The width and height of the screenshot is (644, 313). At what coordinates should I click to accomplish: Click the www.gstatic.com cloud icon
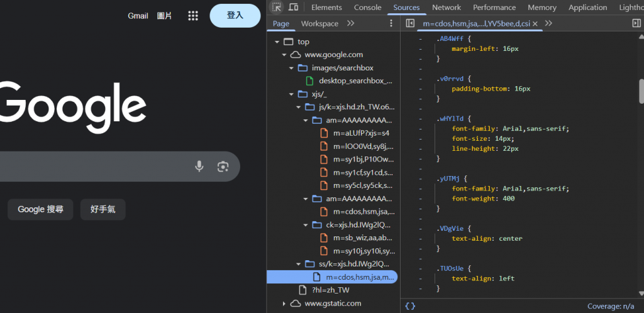(x=296, y=304)
